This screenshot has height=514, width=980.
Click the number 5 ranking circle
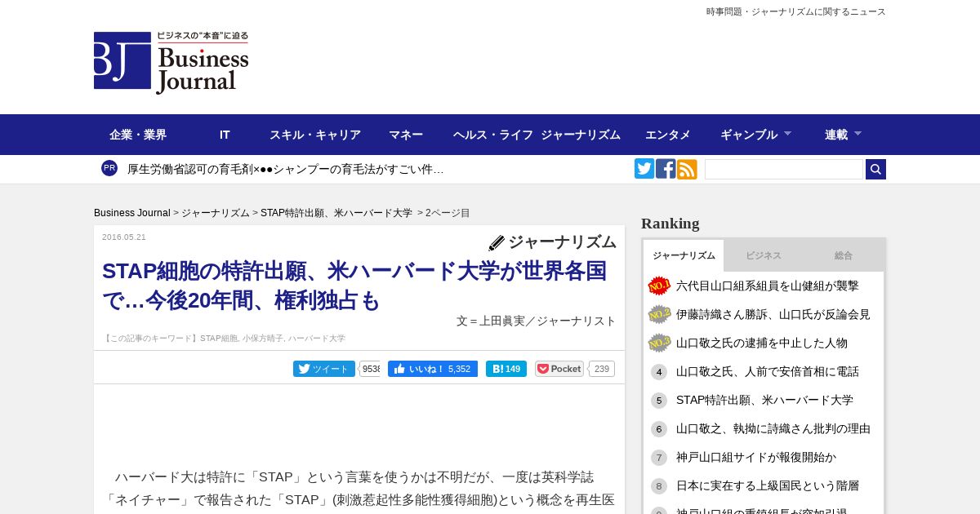(659, 401)
